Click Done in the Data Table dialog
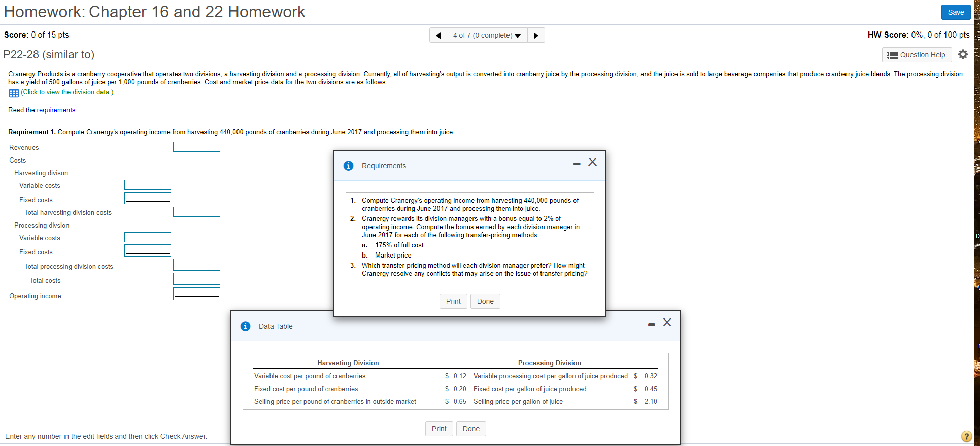 (x=471, y=429)
